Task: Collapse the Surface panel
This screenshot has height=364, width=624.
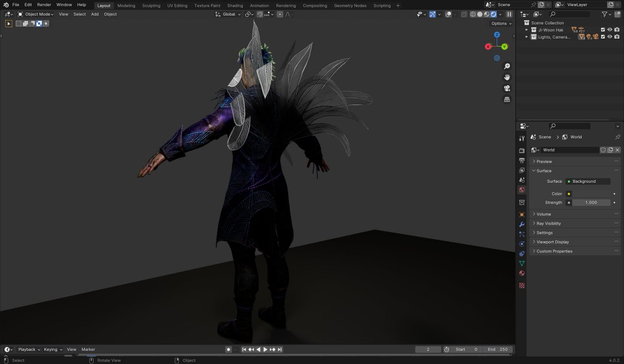Action: coord(574,171)
